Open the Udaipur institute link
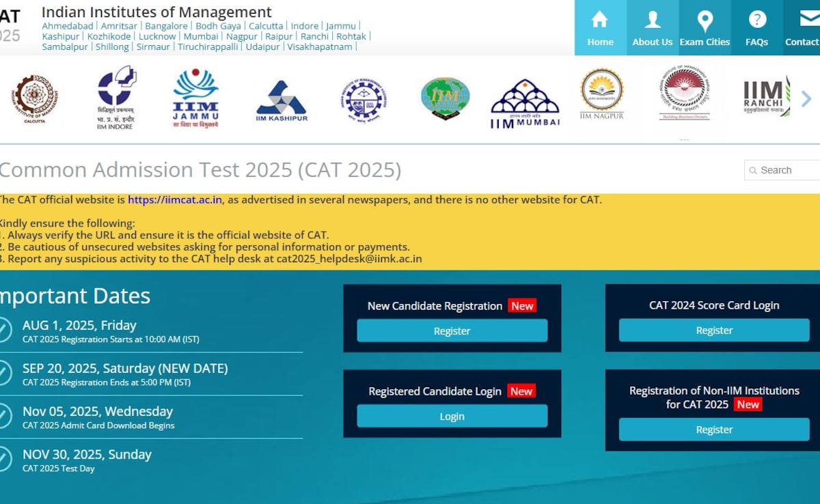This screenshot has width=820, height=504. (263, 46)
